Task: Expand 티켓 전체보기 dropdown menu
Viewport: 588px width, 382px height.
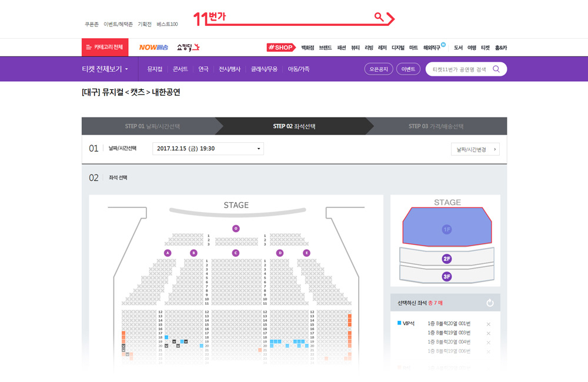Action: (105, 69)
